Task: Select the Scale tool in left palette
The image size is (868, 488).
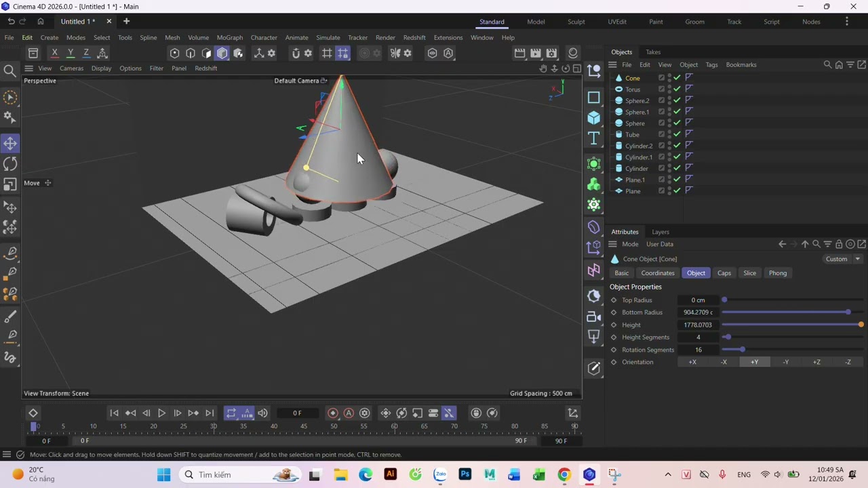Action: 10,184
